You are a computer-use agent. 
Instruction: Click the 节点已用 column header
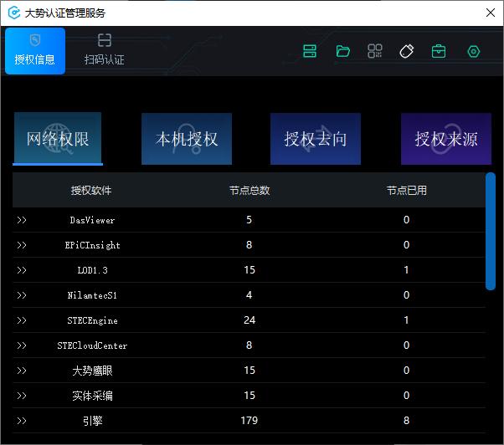point(407,191)
